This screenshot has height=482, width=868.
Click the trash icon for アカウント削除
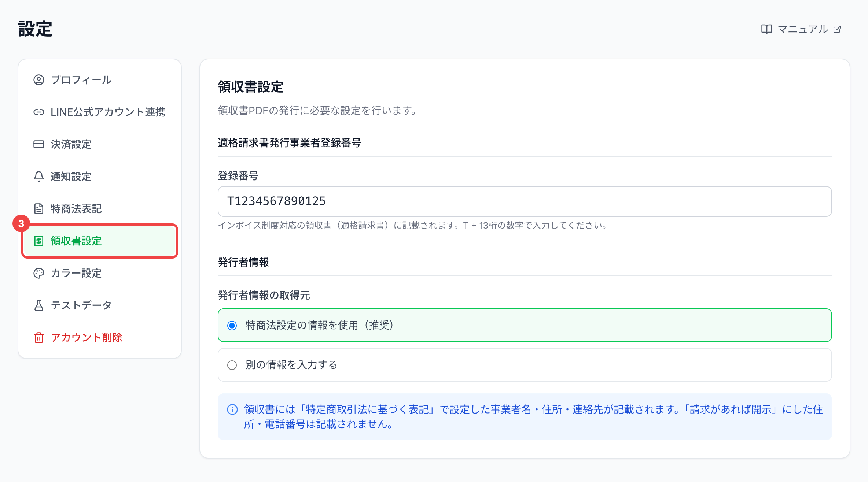coord(39,338)
